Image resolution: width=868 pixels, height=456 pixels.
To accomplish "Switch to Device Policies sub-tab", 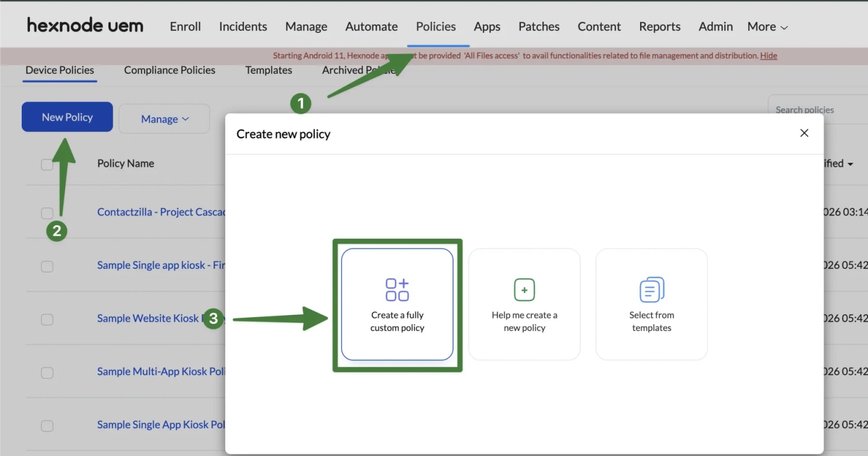I will tap(60, 70).
